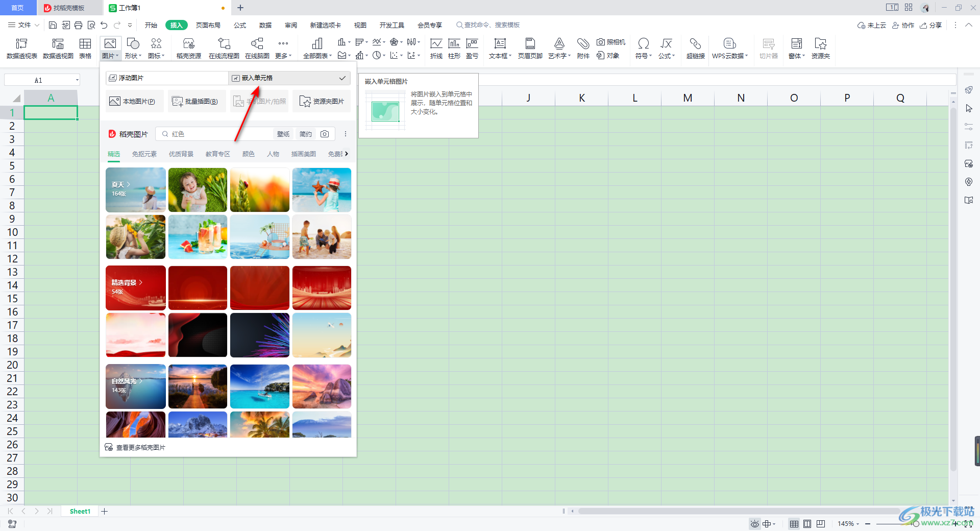
Task: Open 在线脑图 online mind map tool
Action: click(257, 49)
